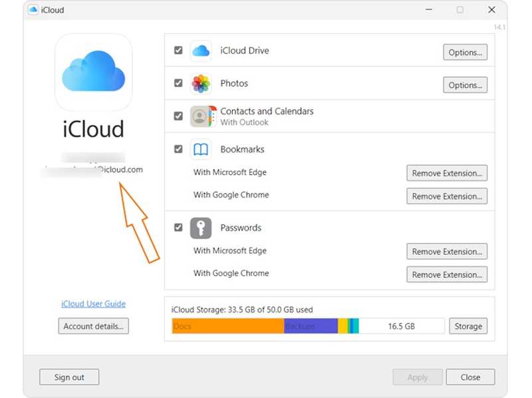Uncheck the Passwords checkbox

(x=178, y=227)
